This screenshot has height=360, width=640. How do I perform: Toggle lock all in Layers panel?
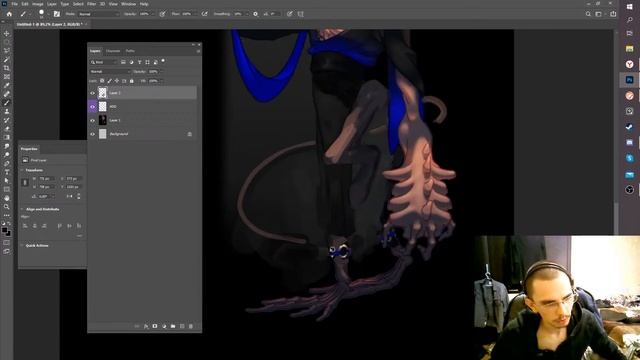131,81
